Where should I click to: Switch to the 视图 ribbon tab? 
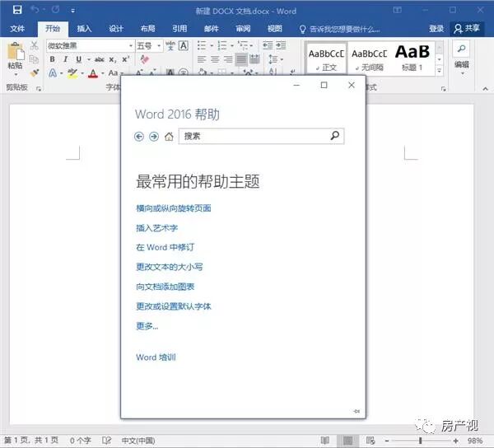[x=275, y=29]
